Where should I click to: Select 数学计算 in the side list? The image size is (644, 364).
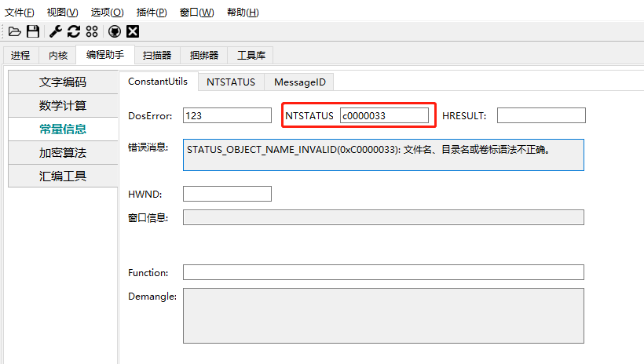click(63, 105)
